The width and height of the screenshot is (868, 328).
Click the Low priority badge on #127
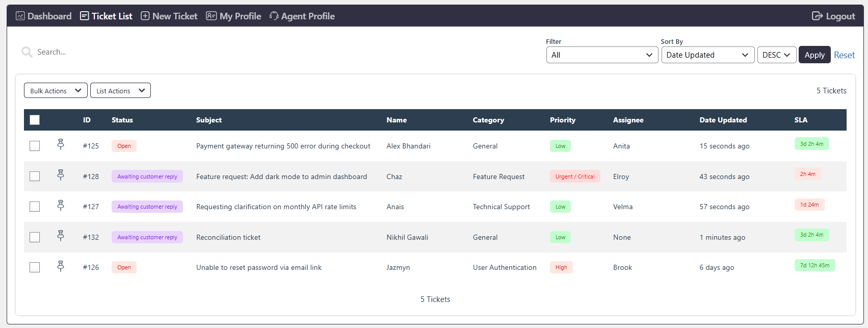(560, 207)
